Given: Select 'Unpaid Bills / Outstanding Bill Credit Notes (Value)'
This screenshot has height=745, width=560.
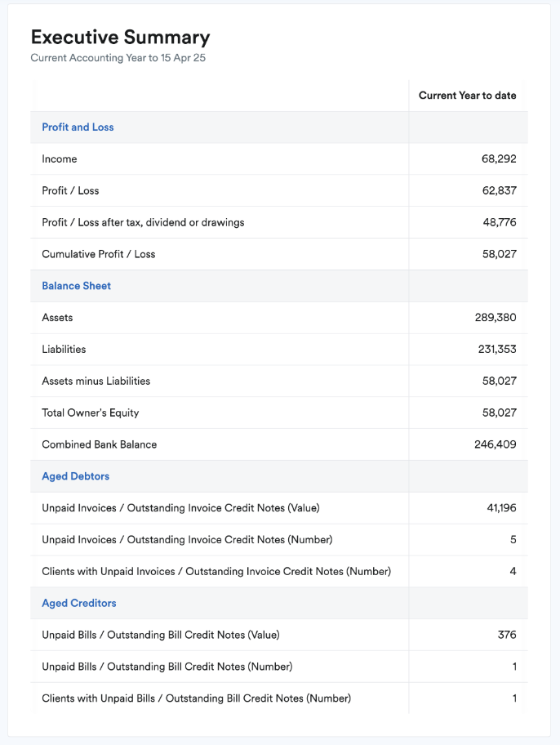Looking at the screenshot, I should tap(161, 636).
